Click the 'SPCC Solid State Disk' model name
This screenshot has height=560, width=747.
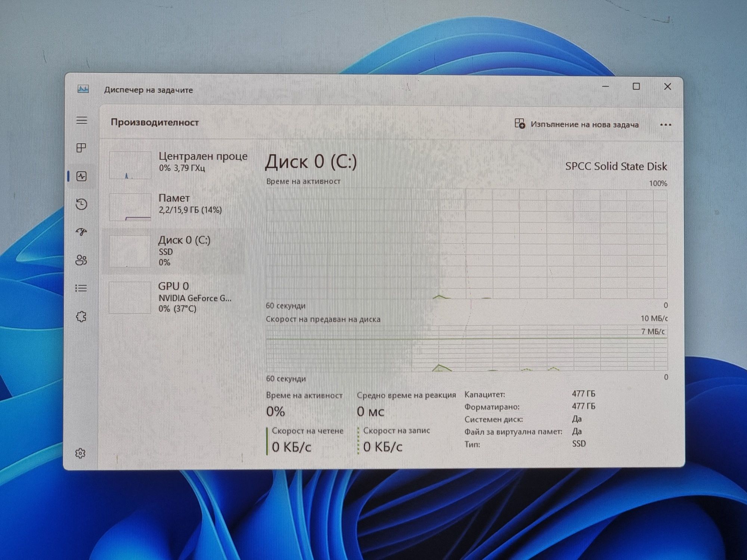pyautogui.click(x=616, y=166)
